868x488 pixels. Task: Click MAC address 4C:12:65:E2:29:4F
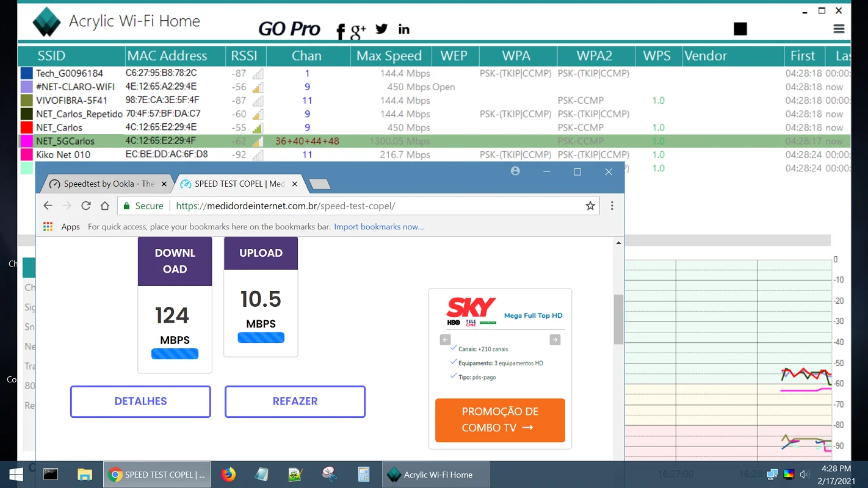coord(161,141)
